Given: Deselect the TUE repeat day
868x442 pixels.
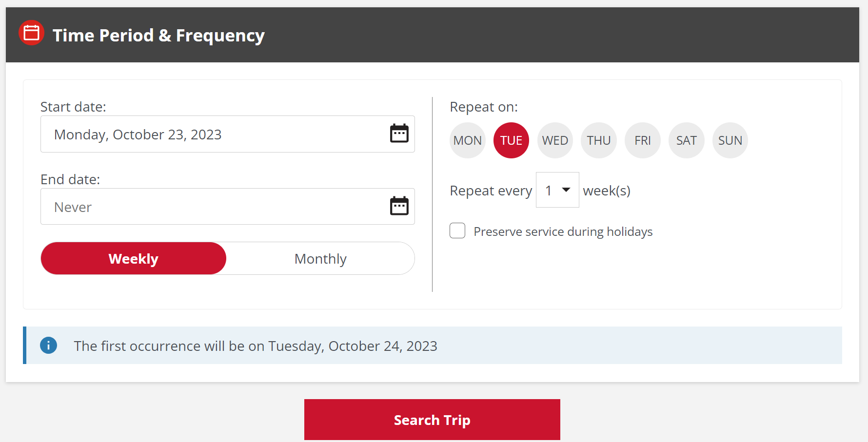Looking at the screenshot, I should [x=511, y=140].
